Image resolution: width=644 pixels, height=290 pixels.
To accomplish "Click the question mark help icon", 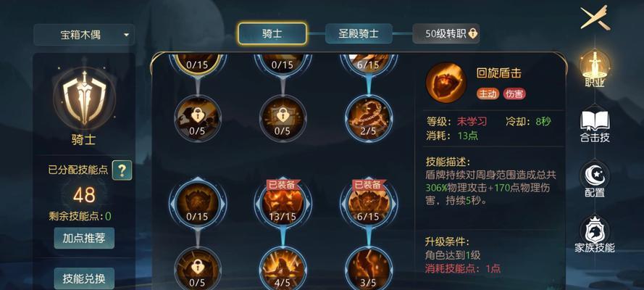I will (122, 170).
